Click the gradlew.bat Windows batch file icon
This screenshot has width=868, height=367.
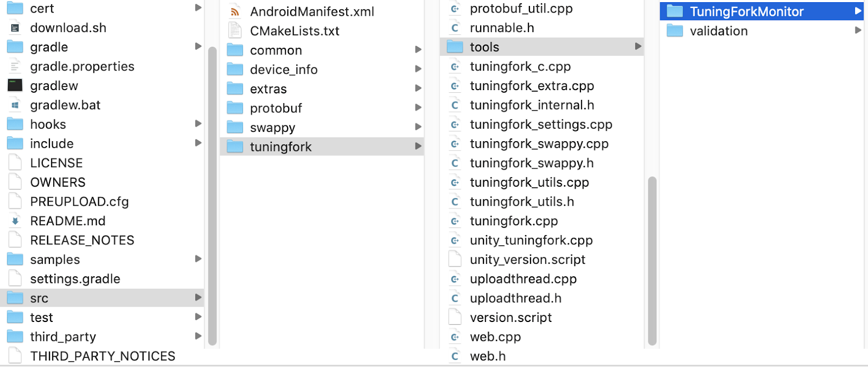15,105
